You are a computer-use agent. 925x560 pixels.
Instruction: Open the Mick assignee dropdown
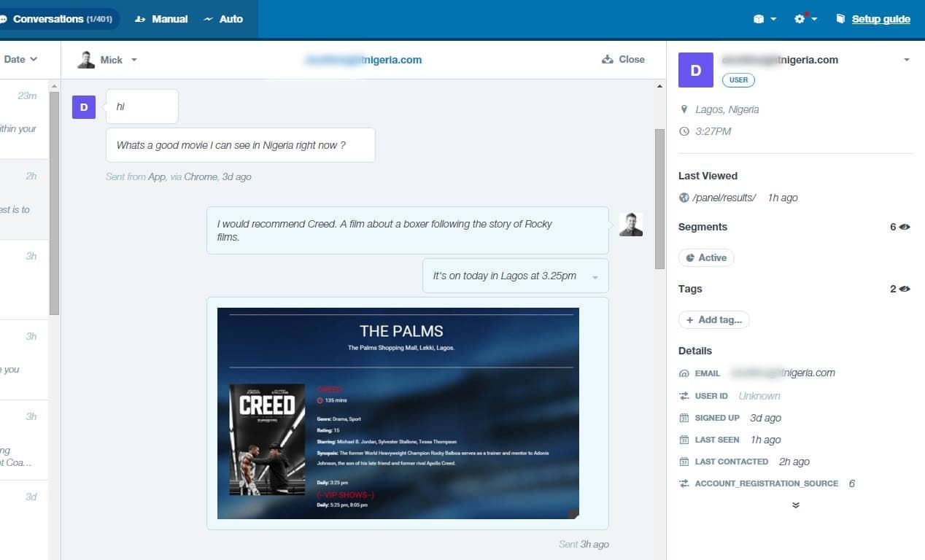pyautogui.click(x=108, y=60)
